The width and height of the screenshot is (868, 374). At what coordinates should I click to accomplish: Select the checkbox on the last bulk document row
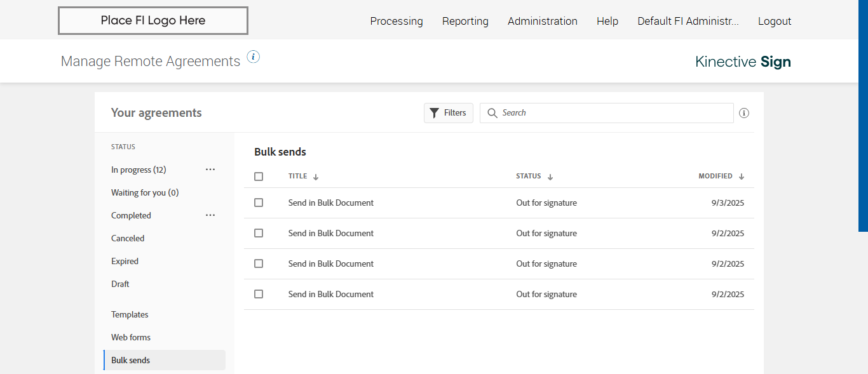click(x=259, y=294)
